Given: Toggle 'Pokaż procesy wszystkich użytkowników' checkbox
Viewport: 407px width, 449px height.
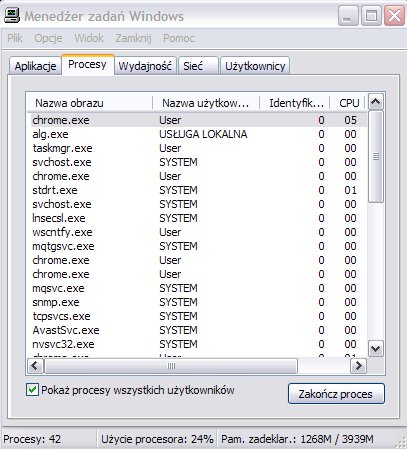Looking at the screenshot, I should coord(32,390).
